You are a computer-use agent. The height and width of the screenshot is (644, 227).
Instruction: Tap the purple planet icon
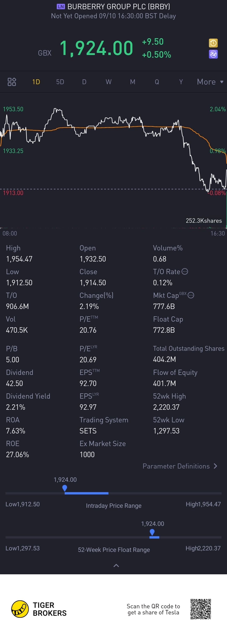point(213,54)
